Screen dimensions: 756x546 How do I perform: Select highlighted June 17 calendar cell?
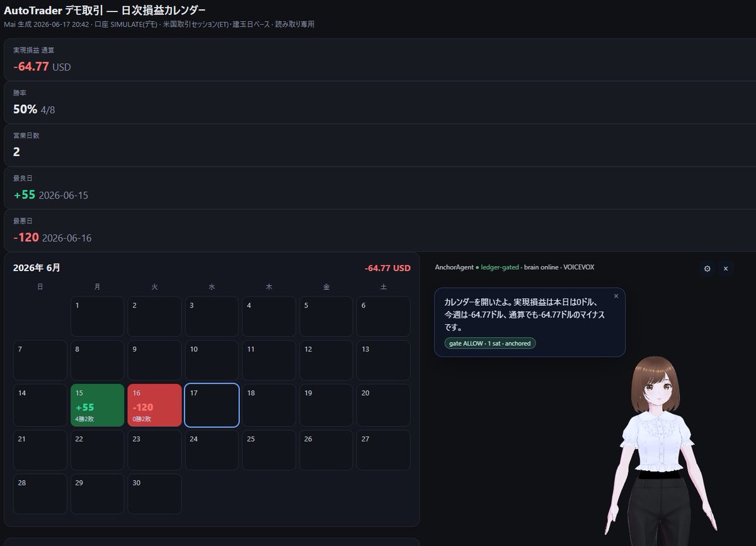(212, 405)
